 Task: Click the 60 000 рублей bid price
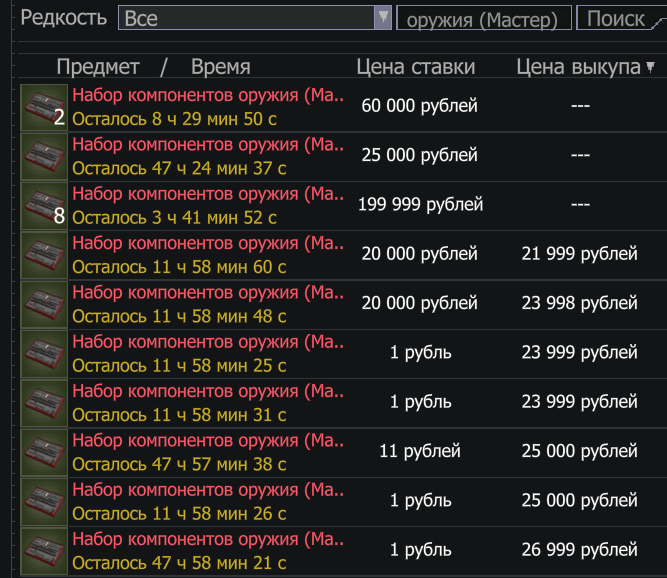pos(420,106)
